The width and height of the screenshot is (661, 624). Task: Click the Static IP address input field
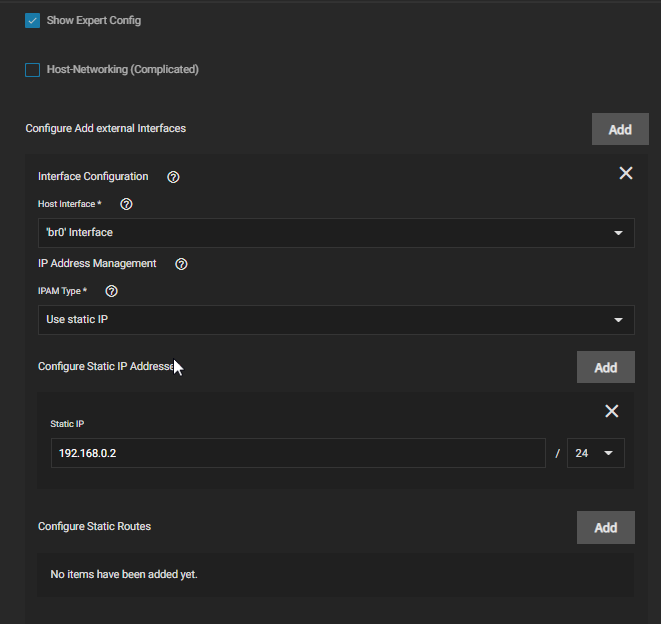[297, 453]
